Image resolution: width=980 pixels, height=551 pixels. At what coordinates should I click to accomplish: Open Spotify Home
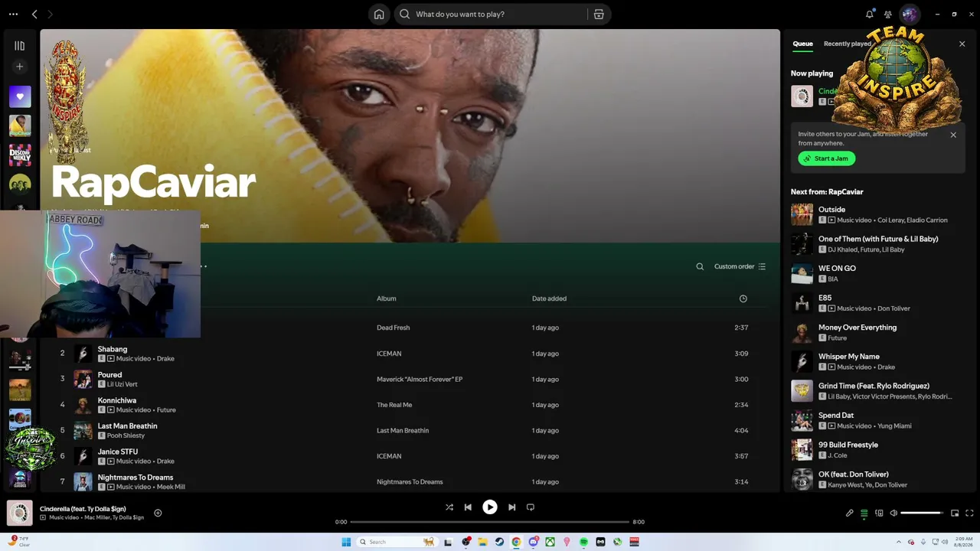point(379,14)
